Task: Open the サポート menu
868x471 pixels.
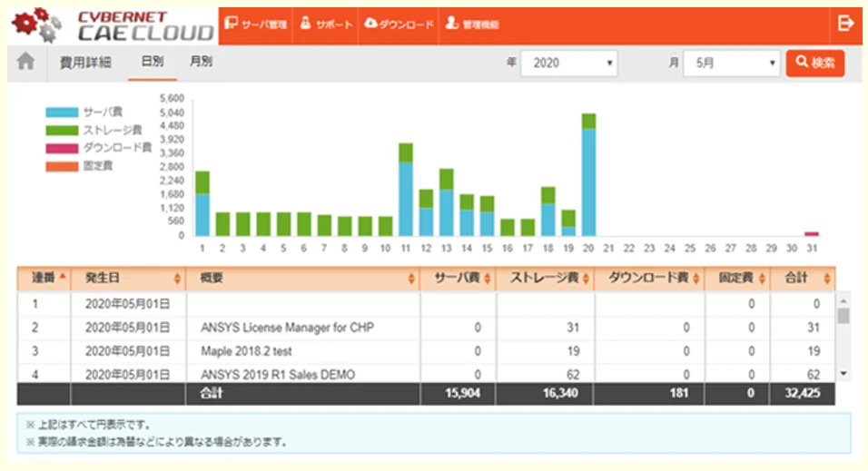Action: (x=326, y=25)
